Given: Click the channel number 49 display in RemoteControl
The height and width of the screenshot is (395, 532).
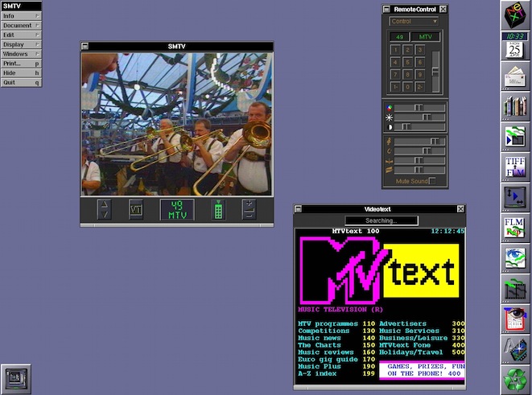Looking at the screenshot, I should click(399, 37).
